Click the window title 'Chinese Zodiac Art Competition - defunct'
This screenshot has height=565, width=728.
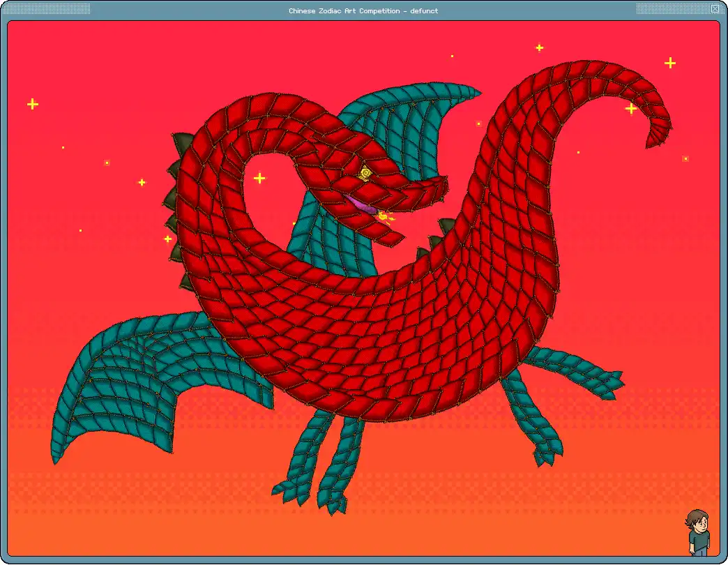click(363, 10)
